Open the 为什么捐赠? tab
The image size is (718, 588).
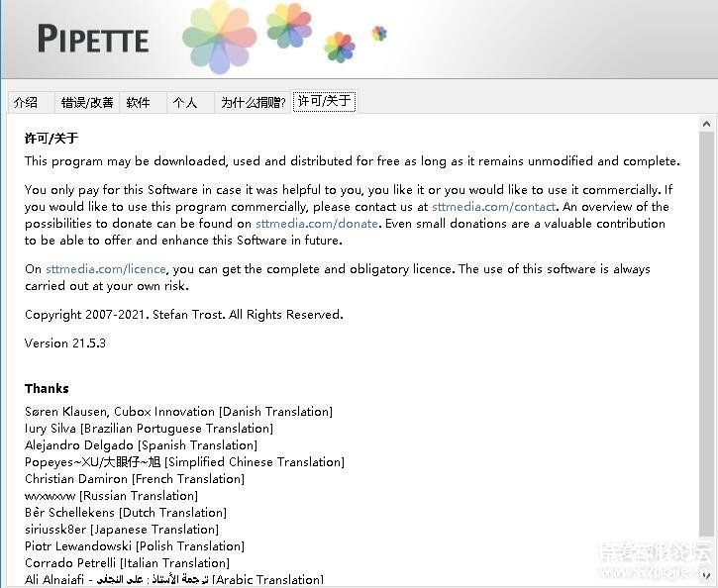(253, 103)
